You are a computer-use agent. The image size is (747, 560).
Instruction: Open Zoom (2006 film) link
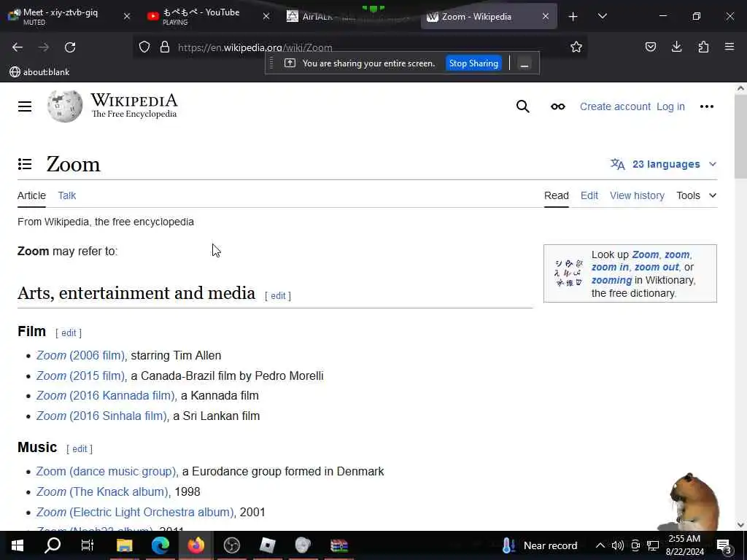coord(80,355)
